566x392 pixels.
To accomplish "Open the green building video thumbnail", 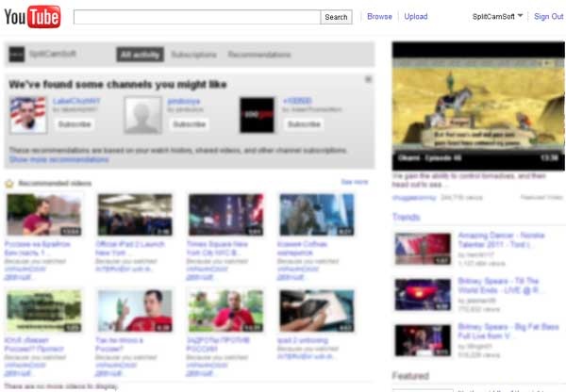I will pyautogui.click(x=44, y=311).
